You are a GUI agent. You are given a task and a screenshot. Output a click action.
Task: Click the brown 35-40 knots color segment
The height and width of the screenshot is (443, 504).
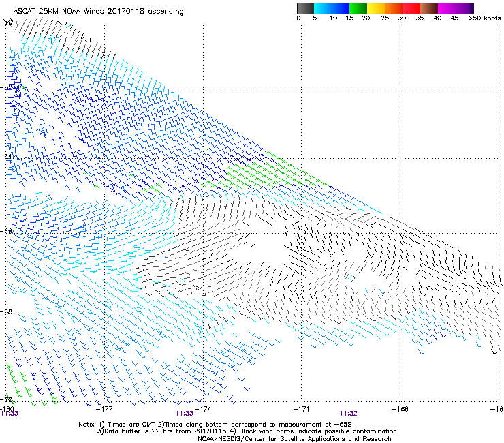pos(429,8)
